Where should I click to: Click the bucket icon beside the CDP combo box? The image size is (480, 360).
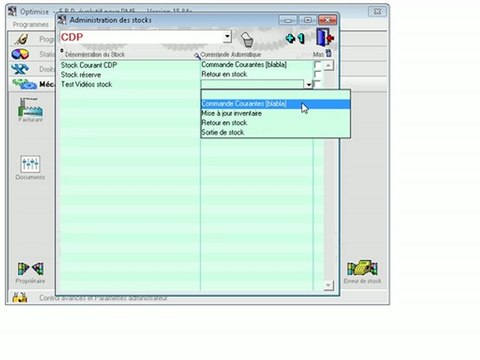pos(247,40)
